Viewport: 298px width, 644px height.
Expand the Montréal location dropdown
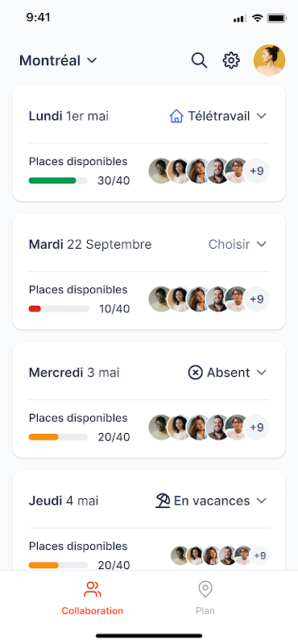point(58,61)
